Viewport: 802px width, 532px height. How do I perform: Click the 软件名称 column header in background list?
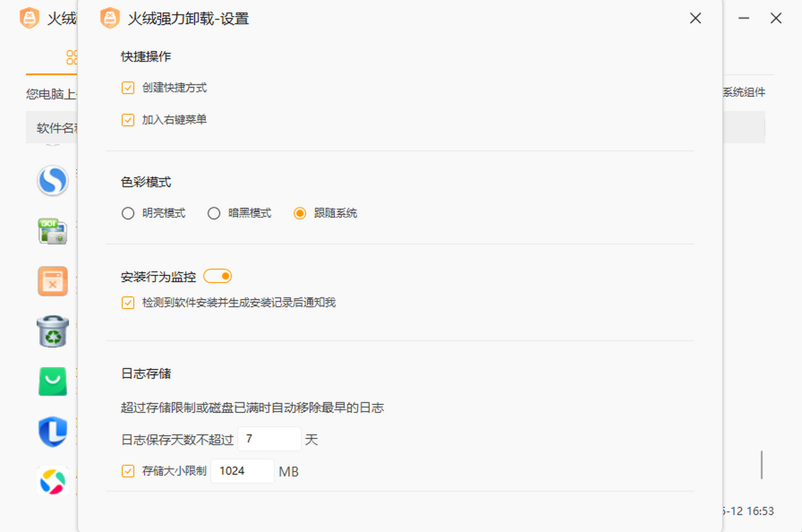tap(57, 128)
